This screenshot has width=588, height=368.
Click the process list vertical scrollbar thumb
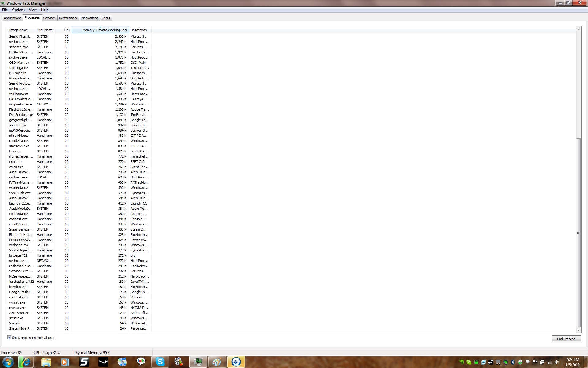(579, 233)
